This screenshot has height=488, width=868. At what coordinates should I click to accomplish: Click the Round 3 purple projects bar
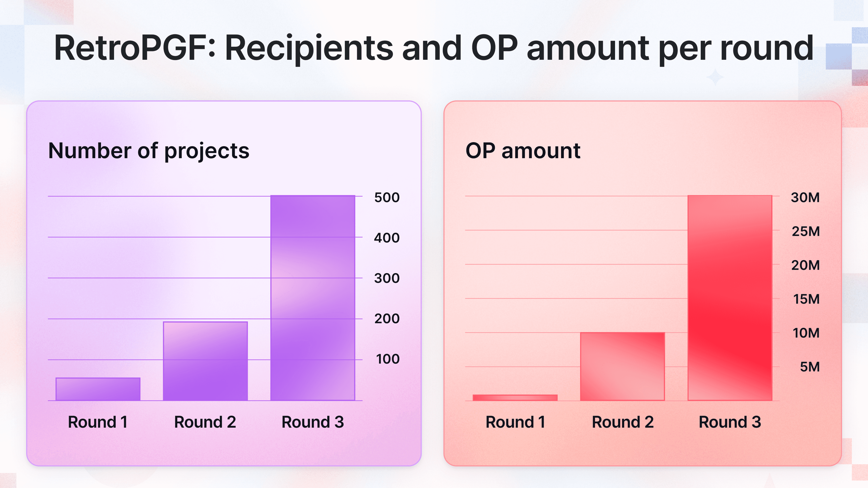click(x=313, y=298)
